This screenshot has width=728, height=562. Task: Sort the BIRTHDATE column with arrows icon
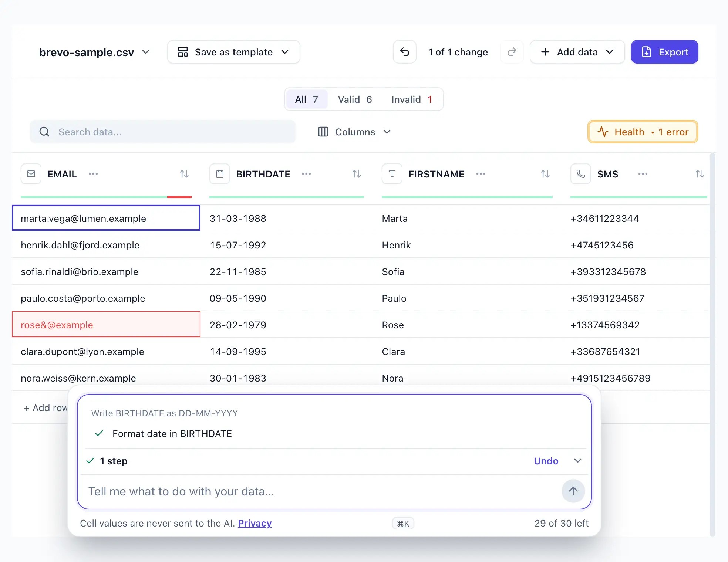coord(357,174)
